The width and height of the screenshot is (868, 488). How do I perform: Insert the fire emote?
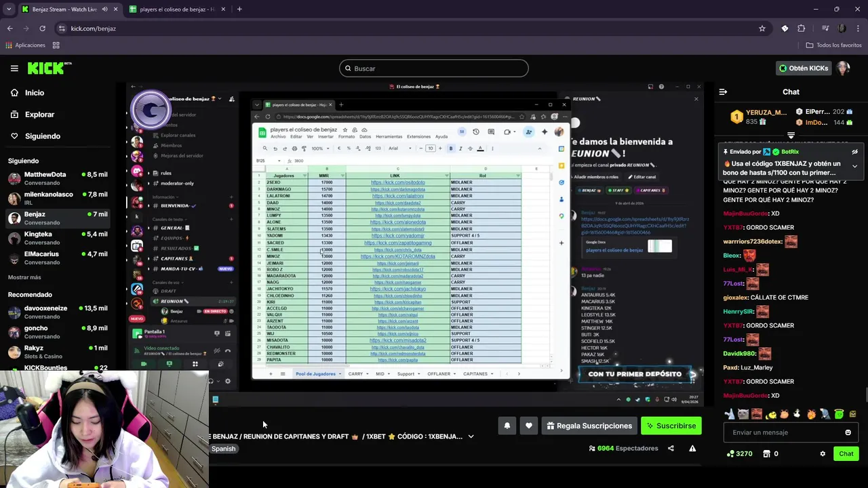811,413
